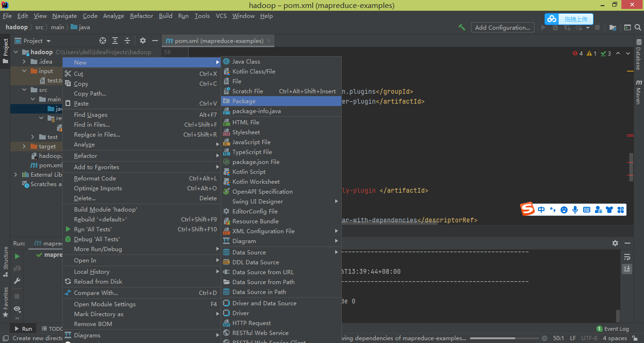This screenshot has width=644, height=343.
Task: Click the line separator LF status
Action: click(573, 338)
